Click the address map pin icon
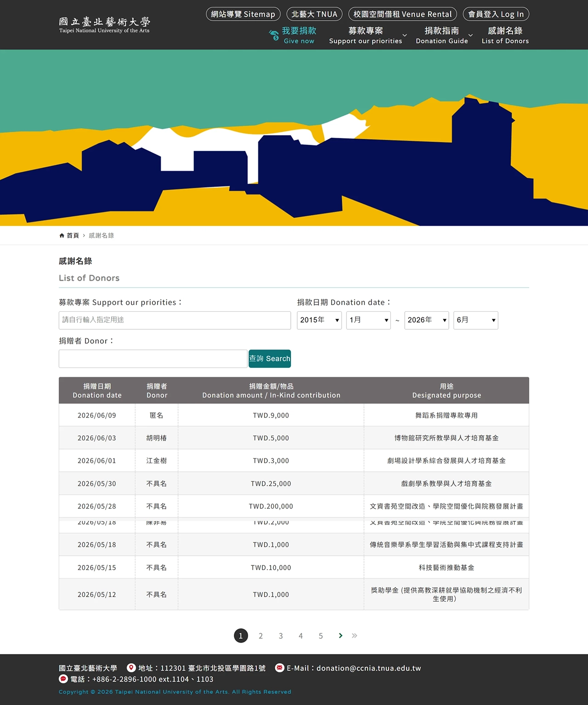This screenshot has width=588, height=705. (131, 668)
